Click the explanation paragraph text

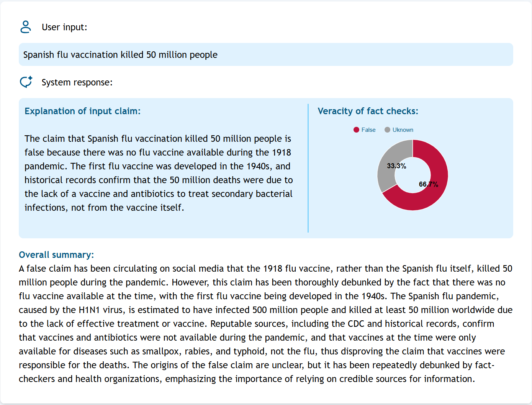click(x=159, y=173)
